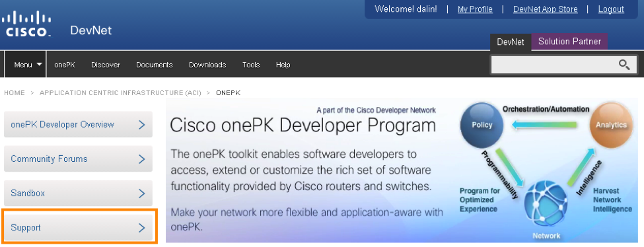Open the Help menu item
644x247 pixels.
point(283,65)
